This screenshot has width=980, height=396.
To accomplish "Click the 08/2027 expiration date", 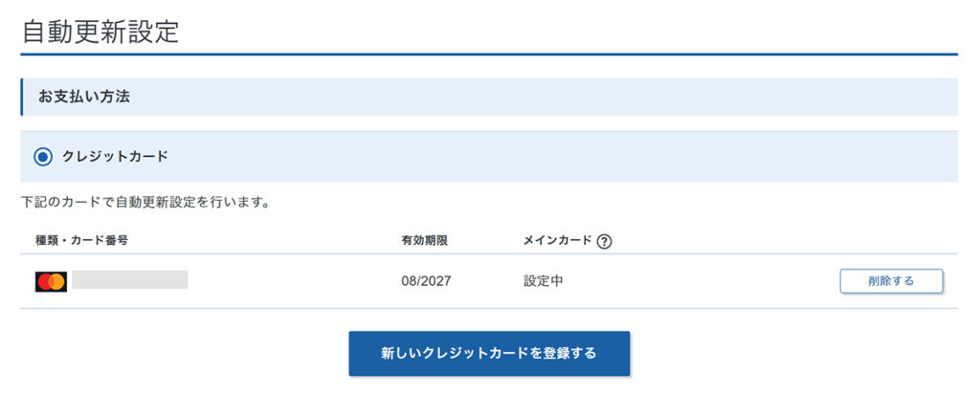I will tap(426, 281).
